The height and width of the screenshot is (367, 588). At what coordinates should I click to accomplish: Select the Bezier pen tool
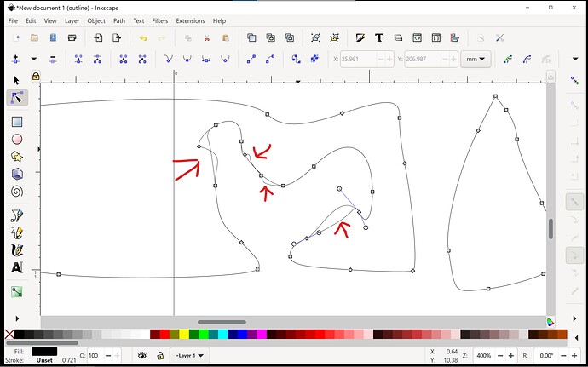[x=17, y=215]
